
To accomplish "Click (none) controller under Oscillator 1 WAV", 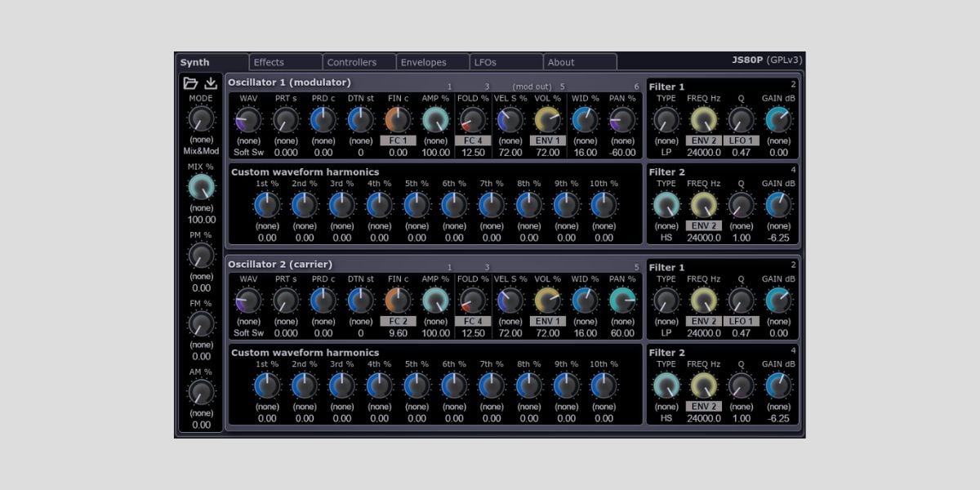I will tap(248, 140).
